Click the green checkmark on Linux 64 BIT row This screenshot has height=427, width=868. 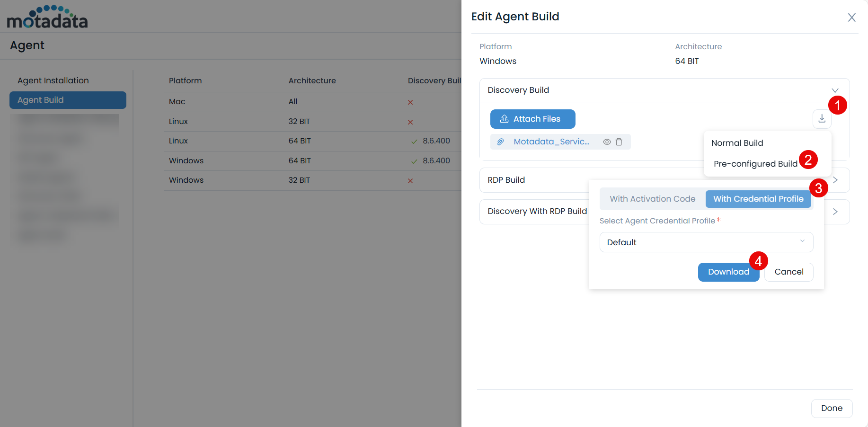tap(413, 141)
